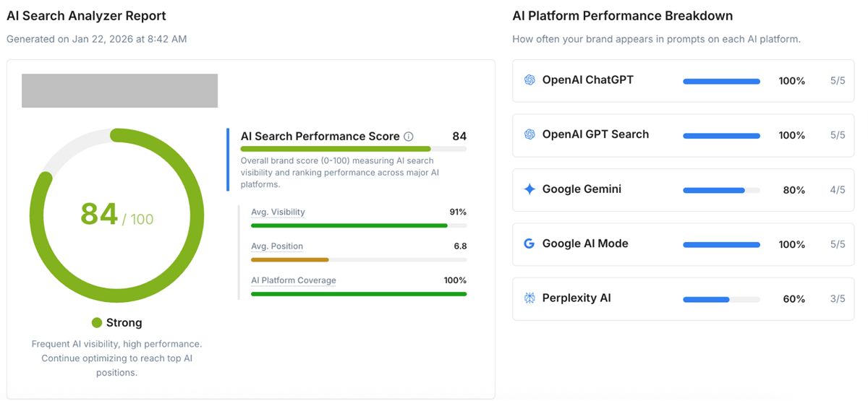Click the green Strong status dot
Viewport: 868px width, 401px height.
pos(97,323)
